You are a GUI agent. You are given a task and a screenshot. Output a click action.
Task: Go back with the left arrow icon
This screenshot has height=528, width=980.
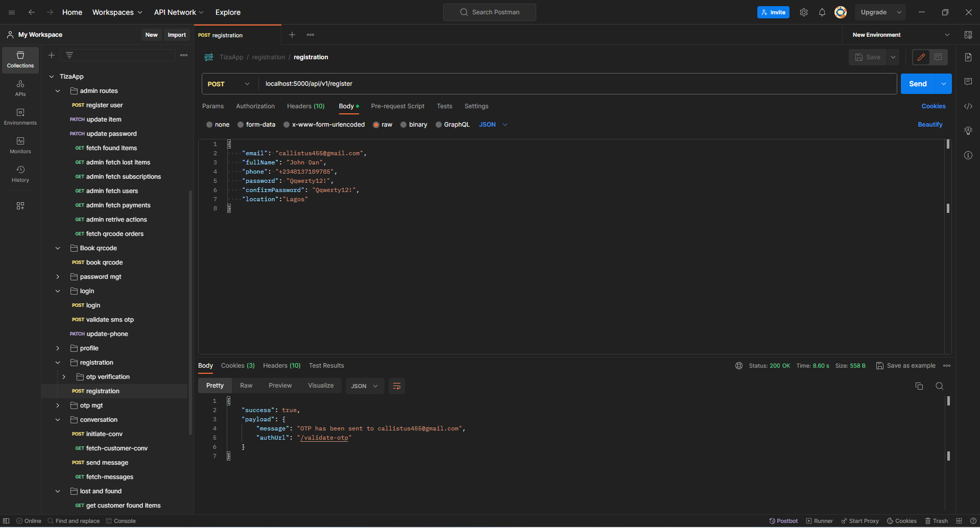pyautogui.click(x=32, y=12)
